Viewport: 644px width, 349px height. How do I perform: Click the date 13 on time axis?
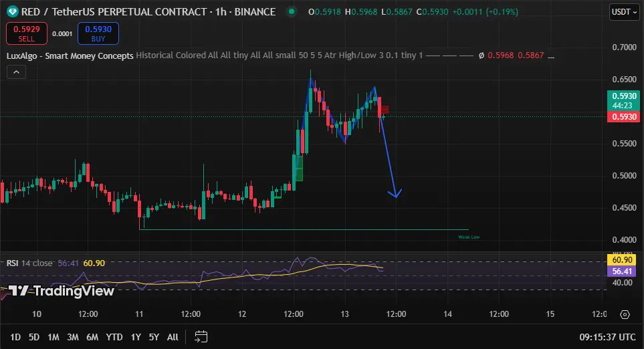[344, 314]
